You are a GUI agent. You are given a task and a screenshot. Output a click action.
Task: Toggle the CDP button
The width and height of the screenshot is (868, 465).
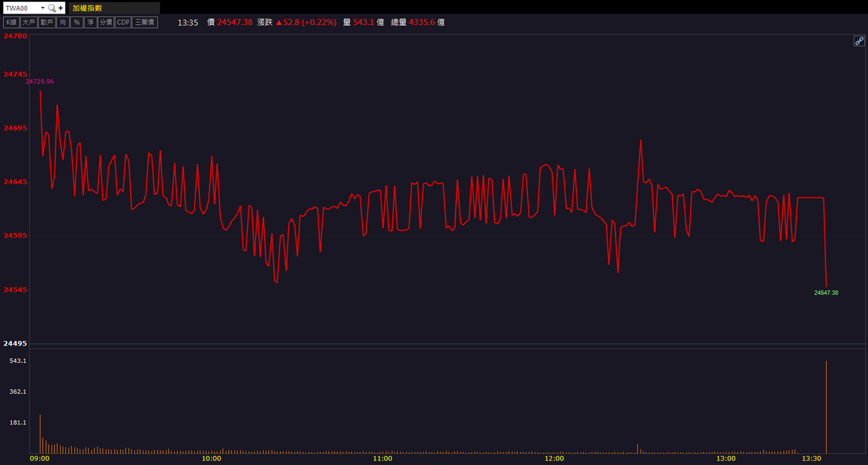coord(123,22)
